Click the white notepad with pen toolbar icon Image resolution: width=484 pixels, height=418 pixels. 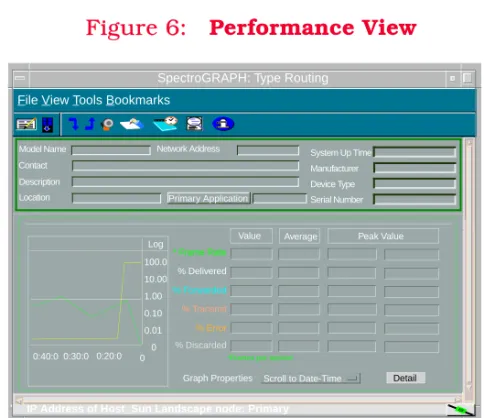click(132, 124)
